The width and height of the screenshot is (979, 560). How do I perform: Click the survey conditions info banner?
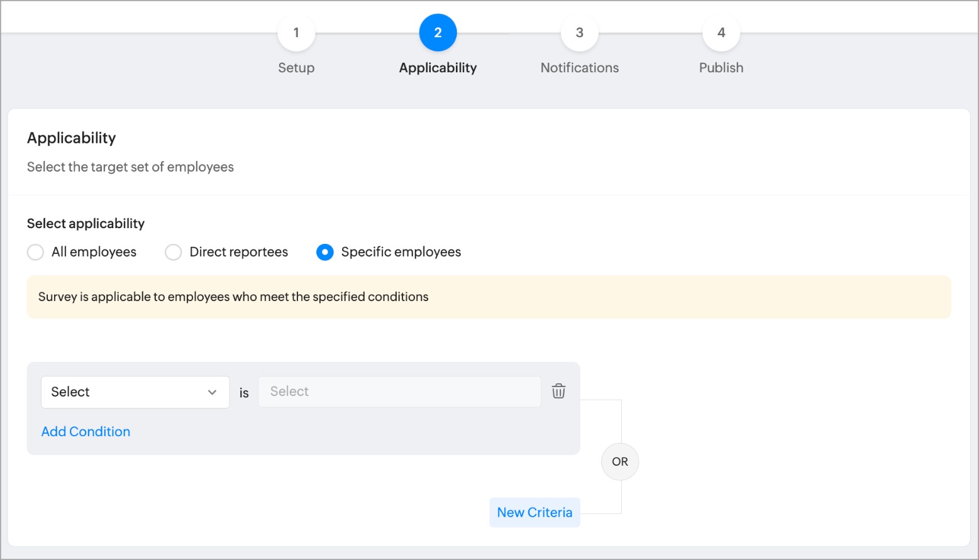tap(489, 297)
